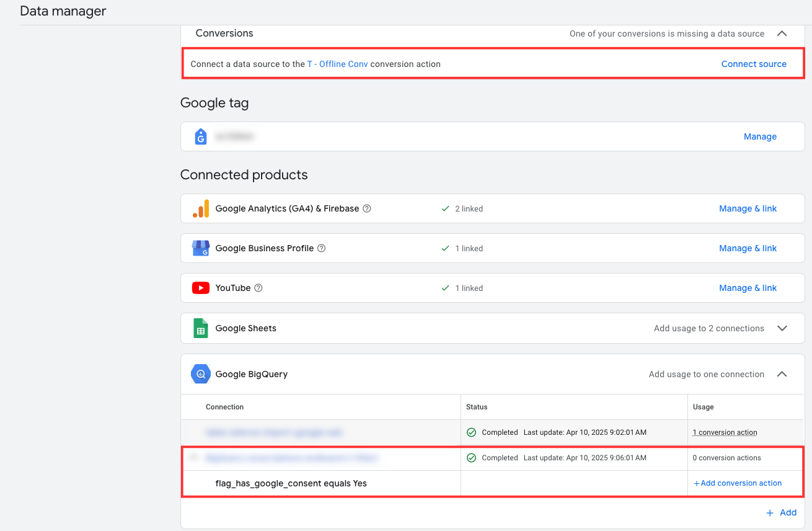Image resolution: width=812 pixels, height=531 pixels.
Task: Click the Google Sheets icon
Action: (200, 328)
